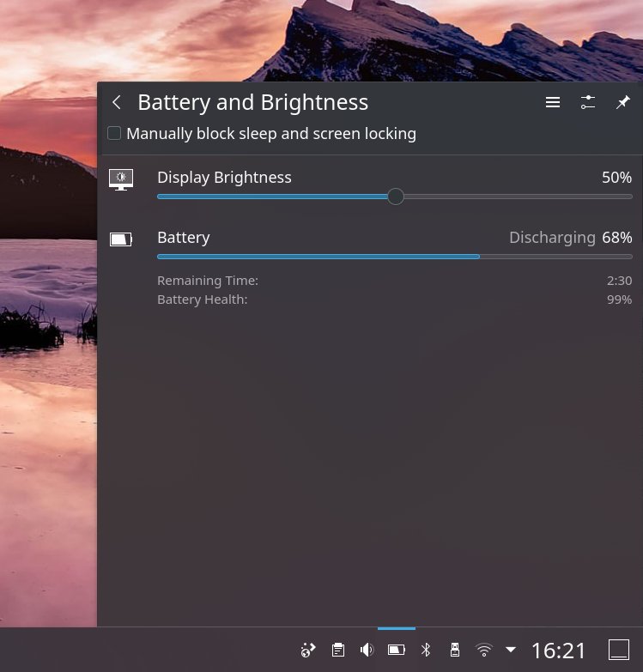The width and height of the screenshot is (643, 672).
Task: Go back using the left arrow
Action: pyautogui.click(x=117, y=103)
